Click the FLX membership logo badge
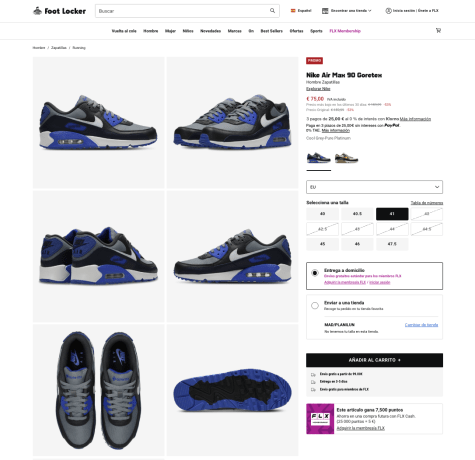 [x=320, y=419]
